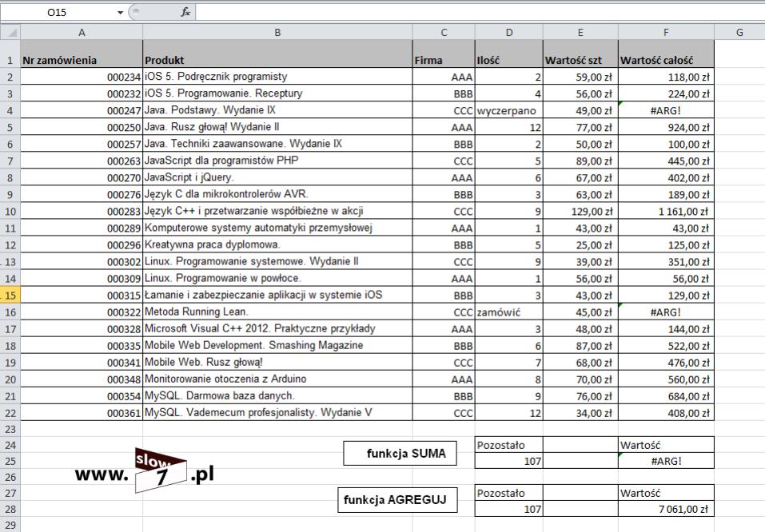Click the #ARG! error cell in row 16
The height and width of the screenshot is (532, 765).
(x=666, y=312)
